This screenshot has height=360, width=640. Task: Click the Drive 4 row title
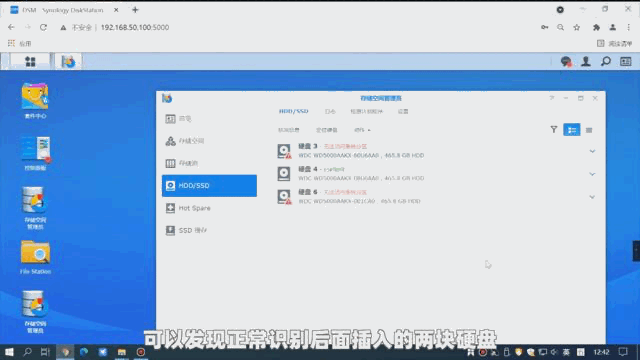[x=308, y=169]
